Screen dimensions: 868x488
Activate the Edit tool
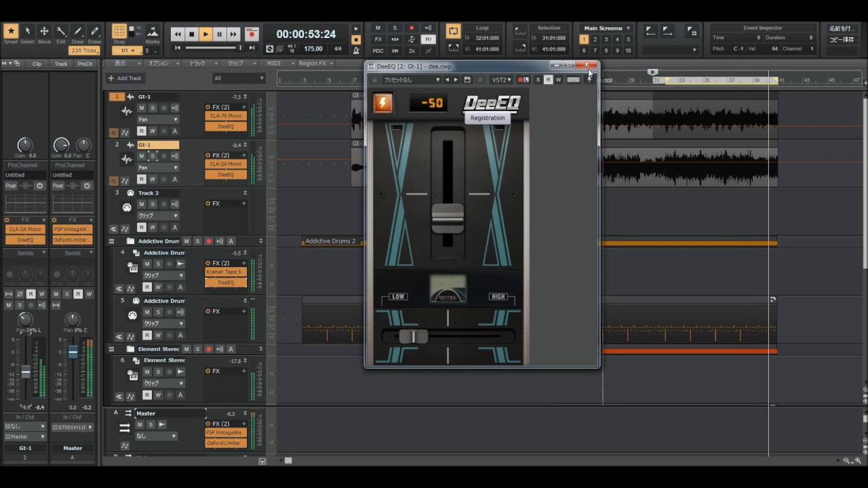[61, 32]
